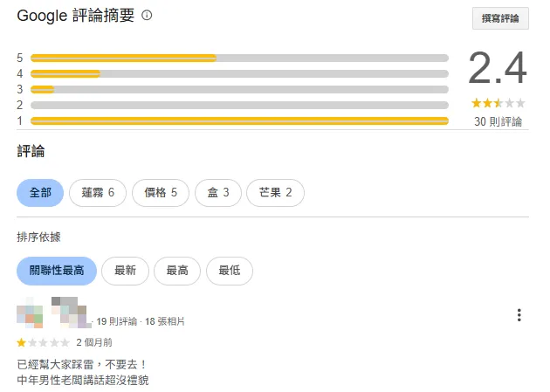
Task: Click the reviewer's profile avatar
Action: point(30,312)
